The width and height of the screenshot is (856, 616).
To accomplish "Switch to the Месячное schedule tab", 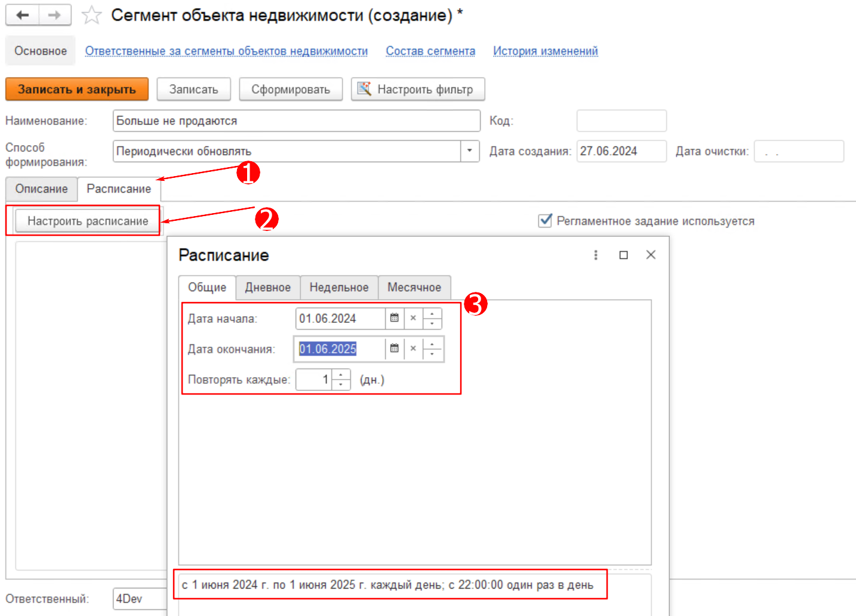I will [x=414, y=287].
